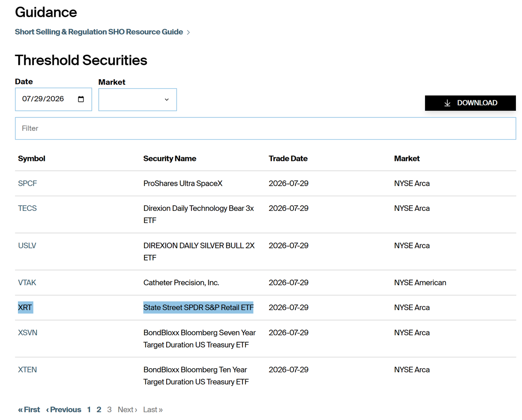Viewport: 522px width, 420px height.
Task: Click the Last pagination label
Action: [153, 410]
